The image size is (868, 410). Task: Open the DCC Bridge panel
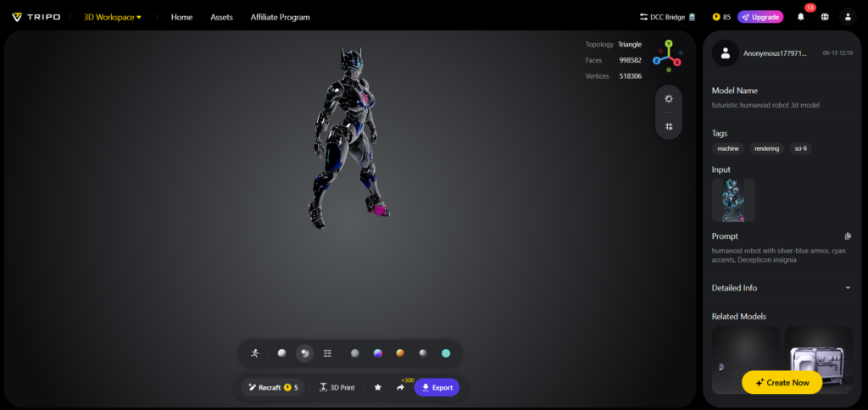667,17
